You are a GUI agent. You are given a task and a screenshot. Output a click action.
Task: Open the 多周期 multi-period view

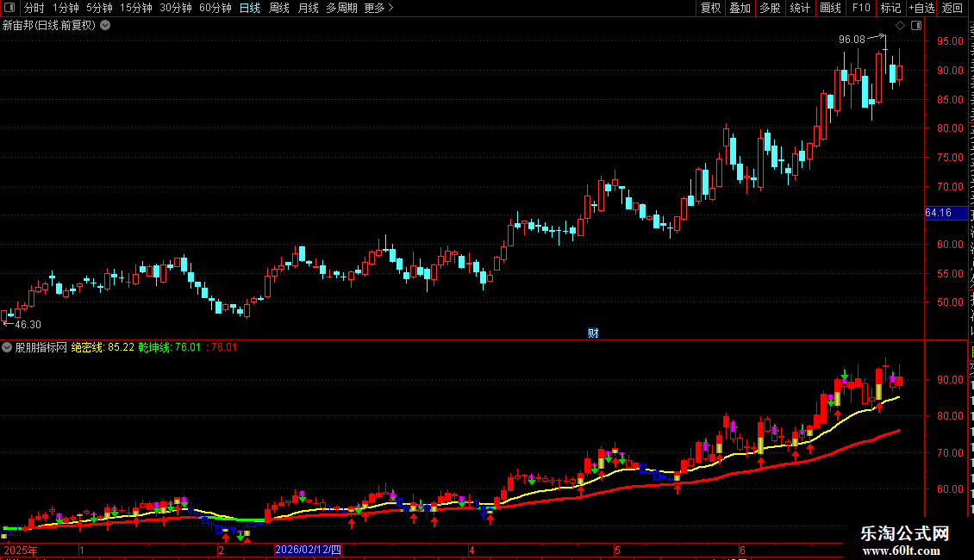tap(341, 8)
